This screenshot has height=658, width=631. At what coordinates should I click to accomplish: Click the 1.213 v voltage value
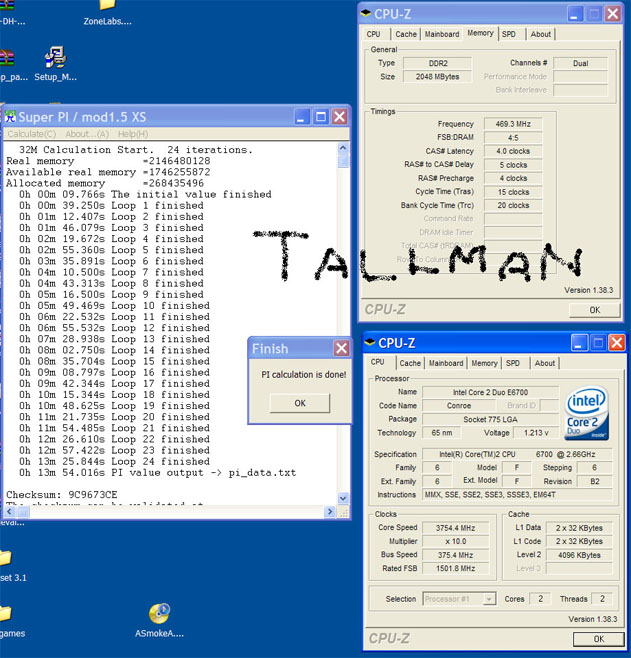pyautogui.click(x=536, y=433)
